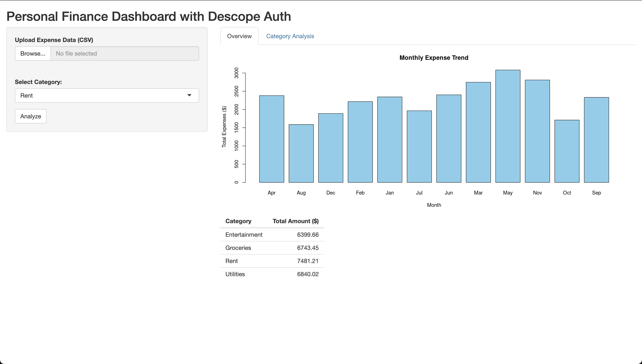Click the Total Amount column header
This screenshot has height=364, width=642.
pos(296,221)
